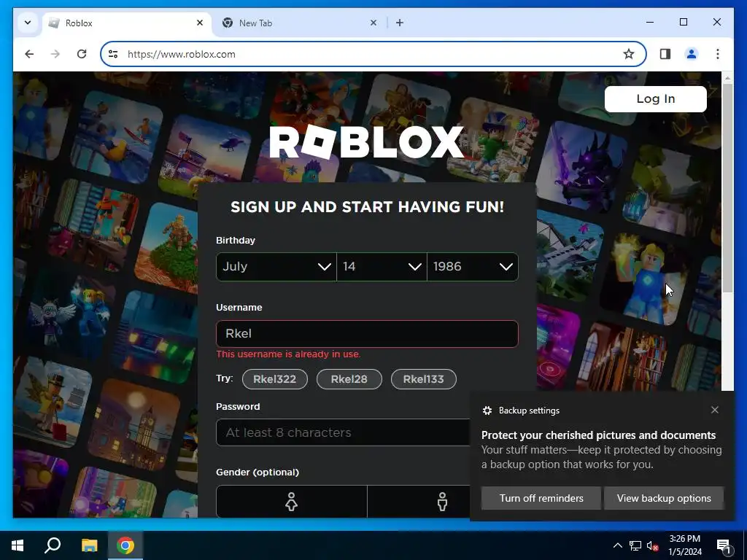Choose suggested username Rkel322
Image resolution: width=747 pixels, height=560 pixels.
(x=274, y=379)
